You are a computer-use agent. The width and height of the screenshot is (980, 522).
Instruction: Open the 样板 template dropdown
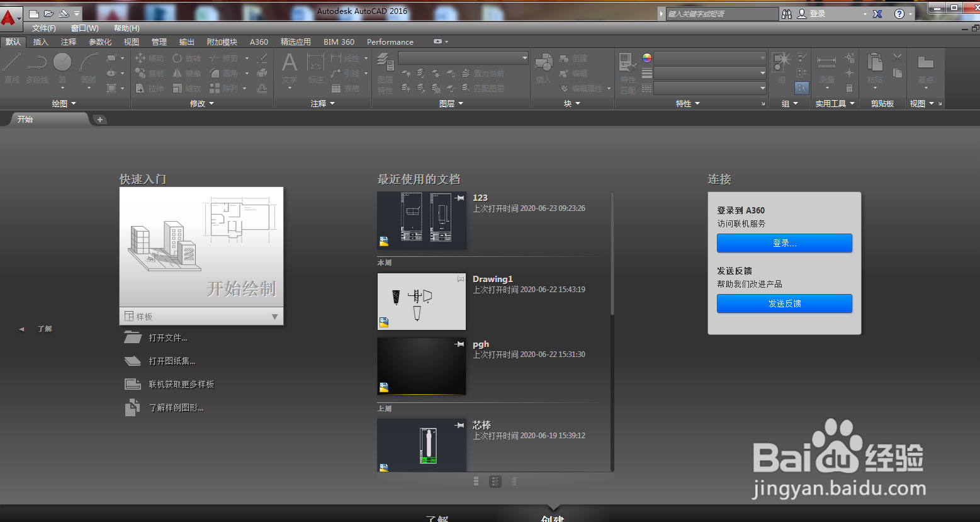point(201,316)
